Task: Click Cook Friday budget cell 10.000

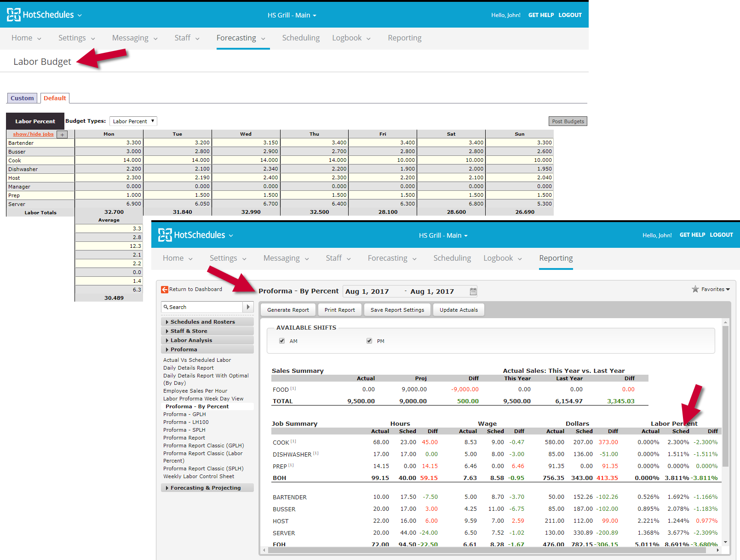Action: (383, 160)
